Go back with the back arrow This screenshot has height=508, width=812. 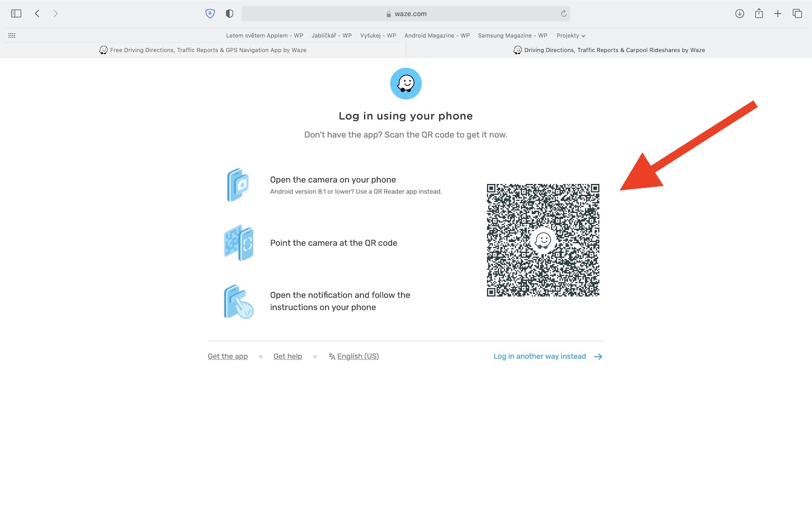37,14
